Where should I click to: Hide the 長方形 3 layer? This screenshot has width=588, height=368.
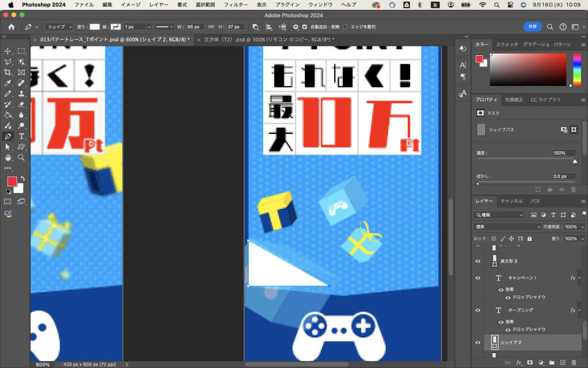[x=478, y=261]
